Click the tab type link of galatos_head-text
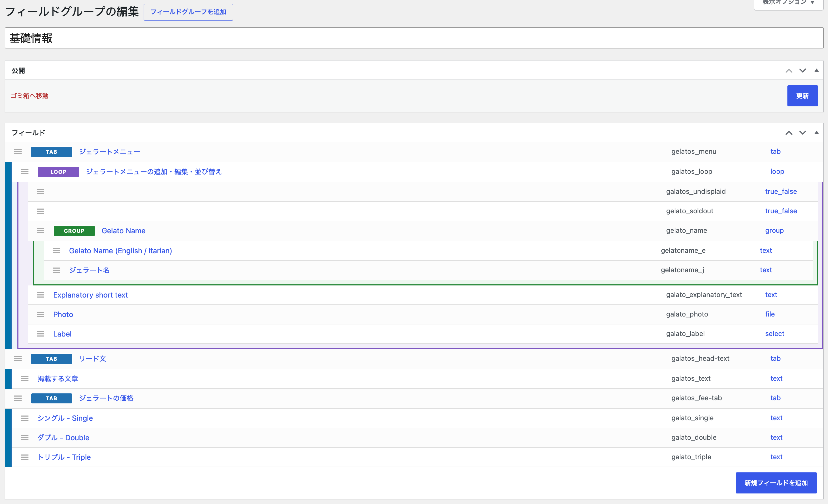The image size is (828, 504). [x=775, y=359]
